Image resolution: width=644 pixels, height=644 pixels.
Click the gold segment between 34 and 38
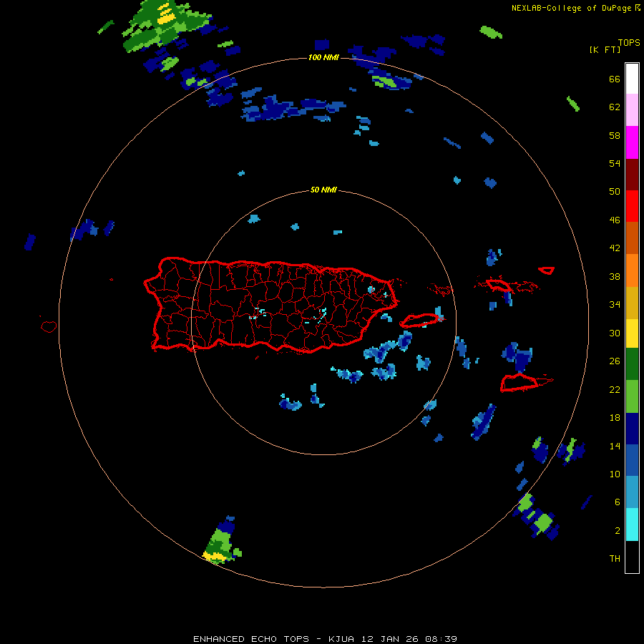[x=632, y=303]
